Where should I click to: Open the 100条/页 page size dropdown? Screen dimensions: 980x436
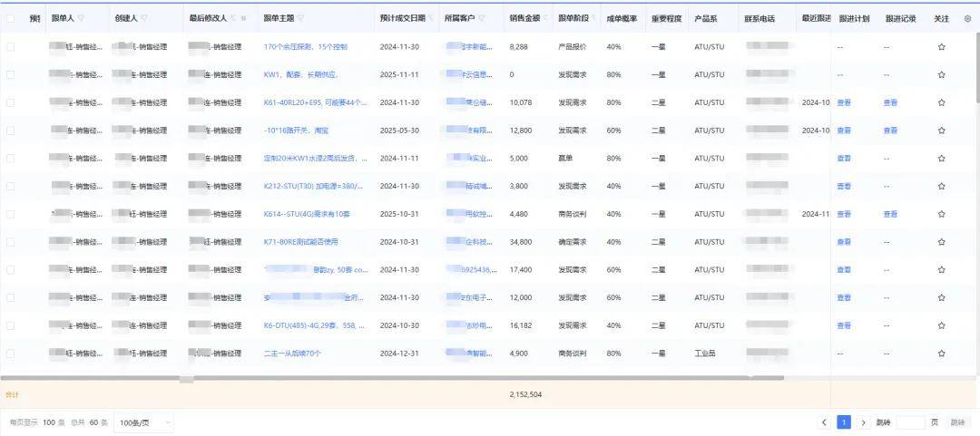tap(142, 422)
